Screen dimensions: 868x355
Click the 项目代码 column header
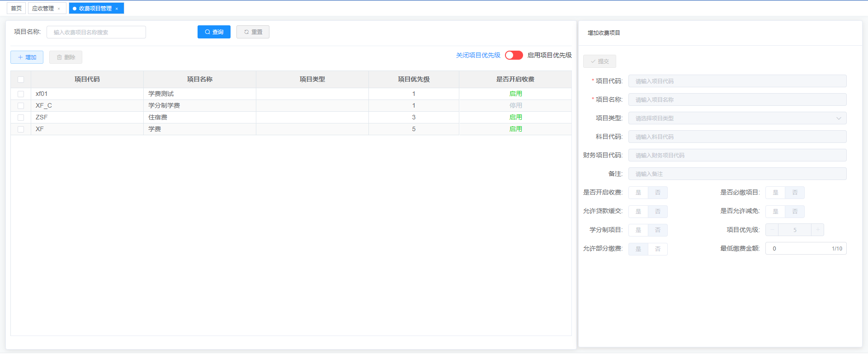87,79
